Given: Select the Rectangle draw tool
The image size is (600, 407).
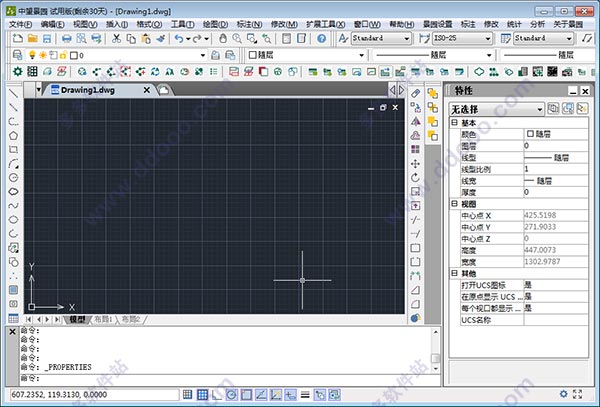Looking at the screenshot, I should [x=13, y=150].
